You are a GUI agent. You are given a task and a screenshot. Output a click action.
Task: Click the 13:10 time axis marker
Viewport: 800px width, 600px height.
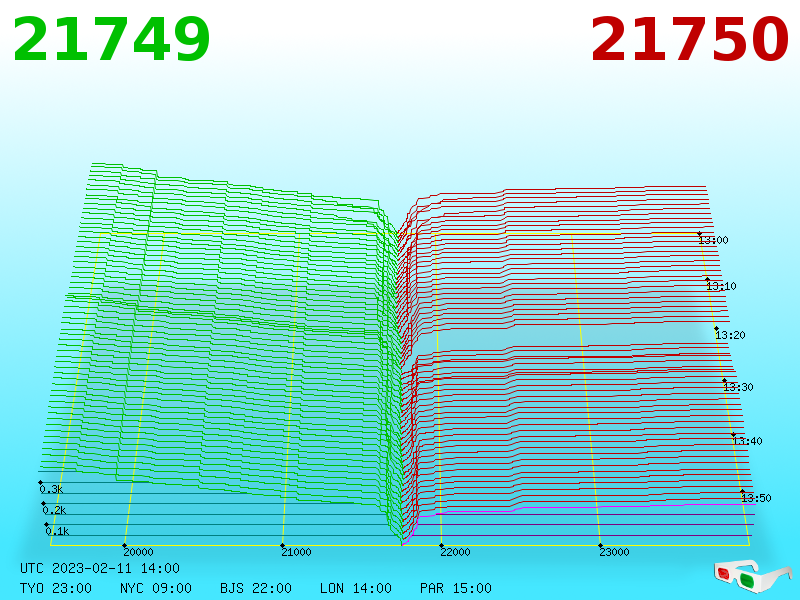[721, 286]
